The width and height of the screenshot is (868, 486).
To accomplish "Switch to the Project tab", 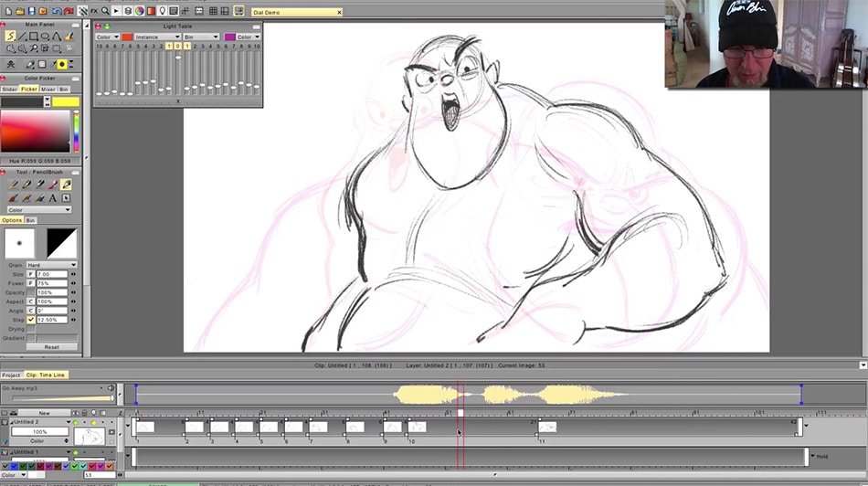I will click(x=11, y=375).
